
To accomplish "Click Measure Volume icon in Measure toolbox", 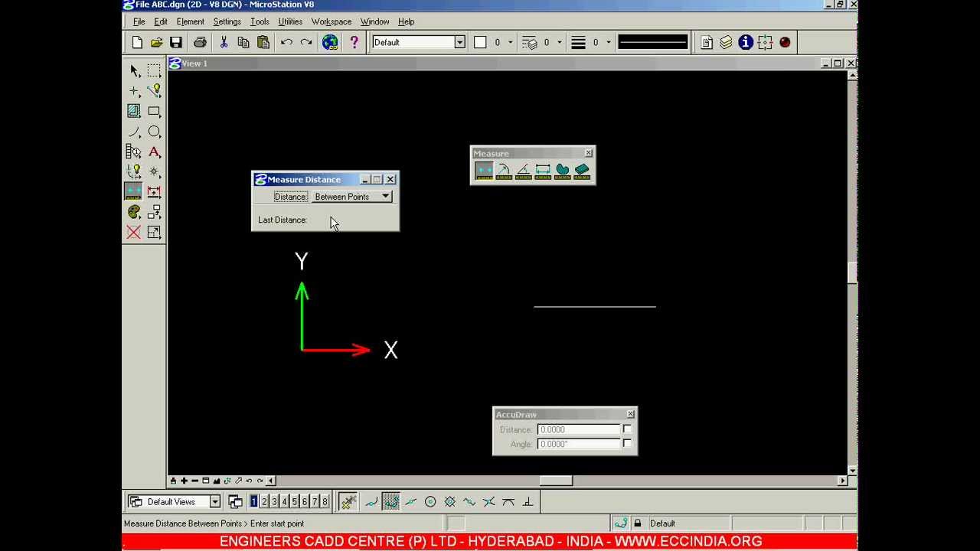I will point(582,171).
